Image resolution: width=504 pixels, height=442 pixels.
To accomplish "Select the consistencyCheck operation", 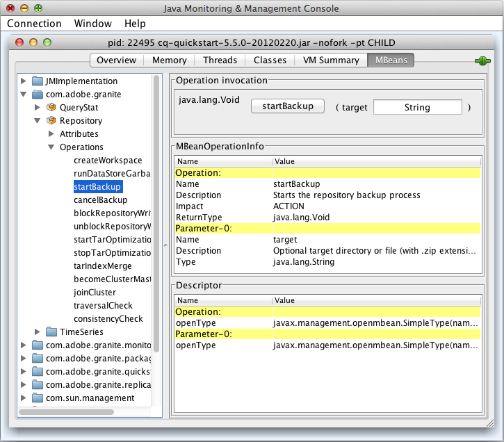I will [108, 319].
